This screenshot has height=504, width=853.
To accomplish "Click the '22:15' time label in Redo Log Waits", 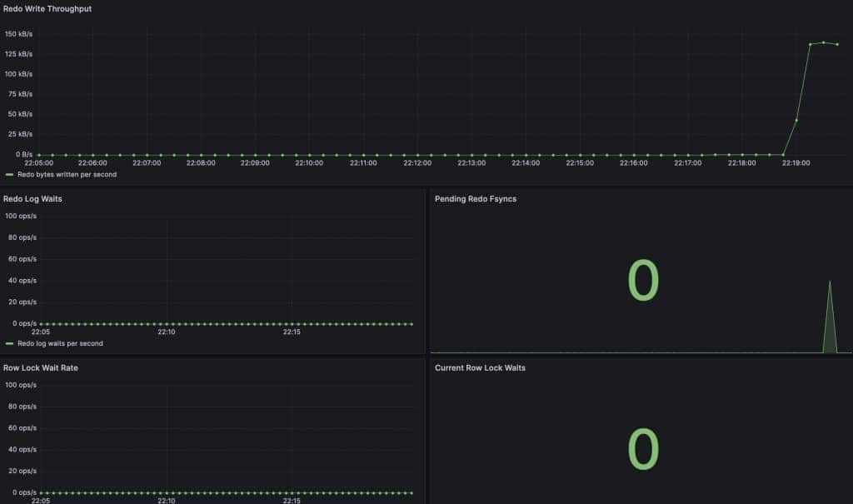I will (292, 332).
